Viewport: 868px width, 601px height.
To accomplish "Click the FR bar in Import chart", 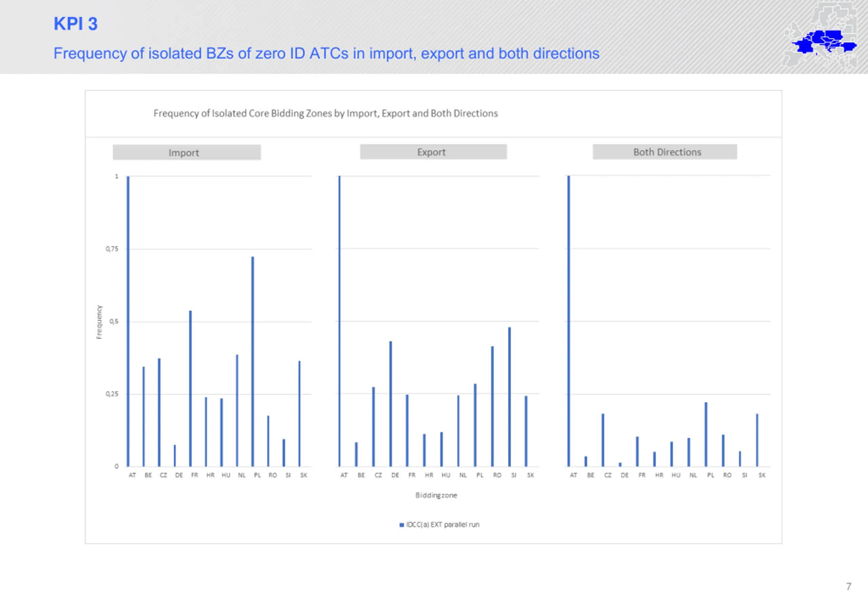I will [x=191, y=388].
